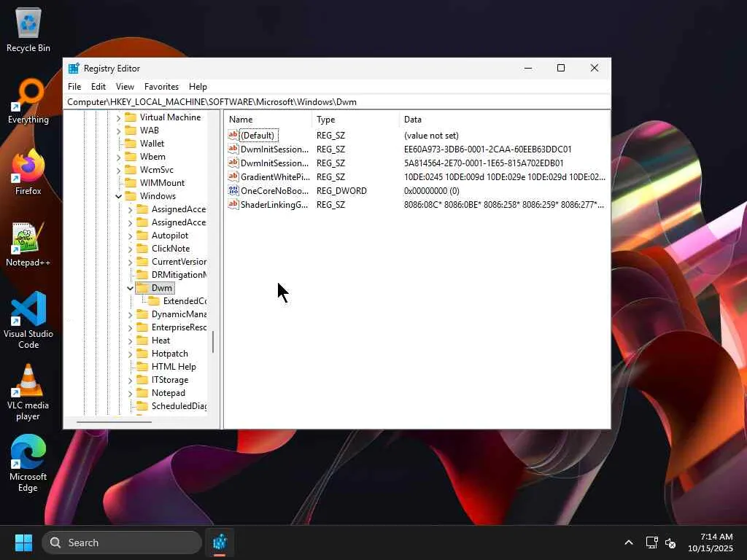Expand the WcmSvc tree node
The height and width of the screenshot is (560, 747).
[119, 170]
